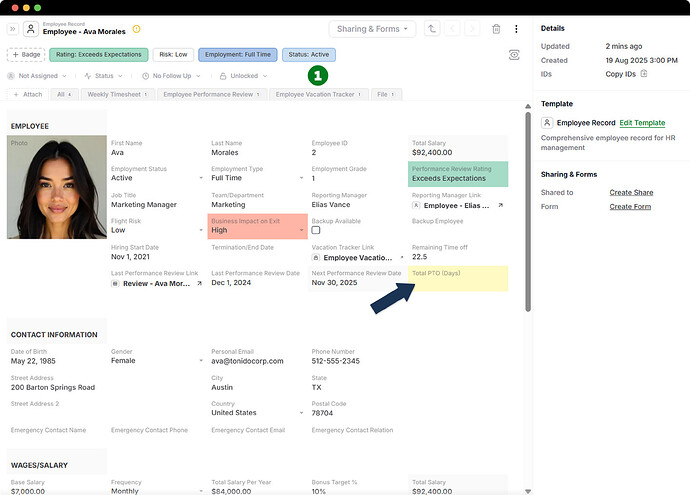Click the Copy IDs clipboard icon
This screenshot has height=495, width=690.
click(x=644, y=74)
